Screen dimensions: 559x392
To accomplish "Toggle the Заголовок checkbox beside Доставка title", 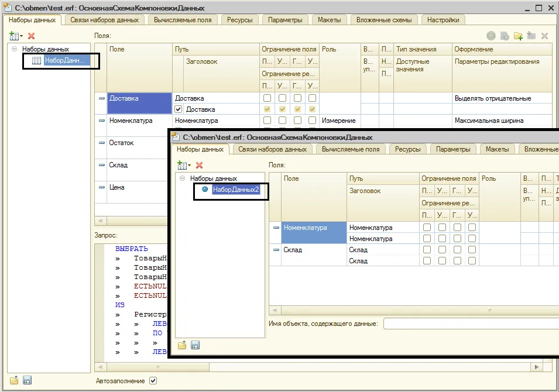I will click(x=179, y=109).
